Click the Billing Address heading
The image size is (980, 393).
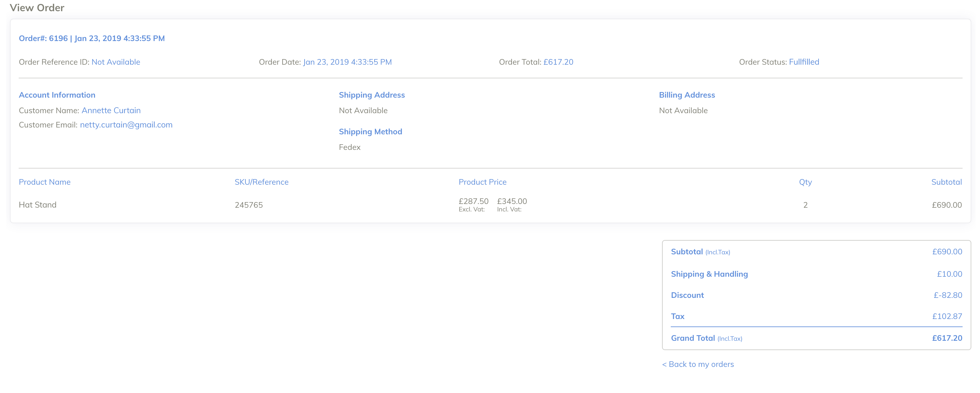tap(686, 95)
